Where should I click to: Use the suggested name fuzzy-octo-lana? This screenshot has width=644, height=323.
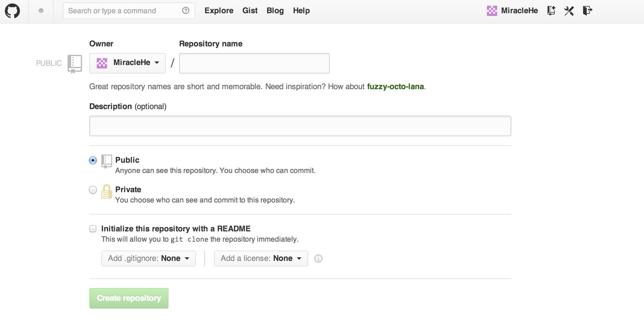tap(395, 87)
